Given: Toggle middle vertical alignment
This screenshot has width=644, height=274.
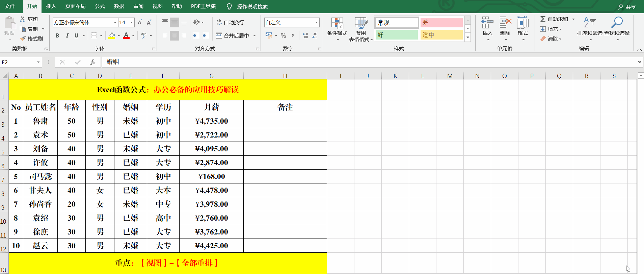Looking at the screenshot, I should pyautogui.click(x=175, y=22).
